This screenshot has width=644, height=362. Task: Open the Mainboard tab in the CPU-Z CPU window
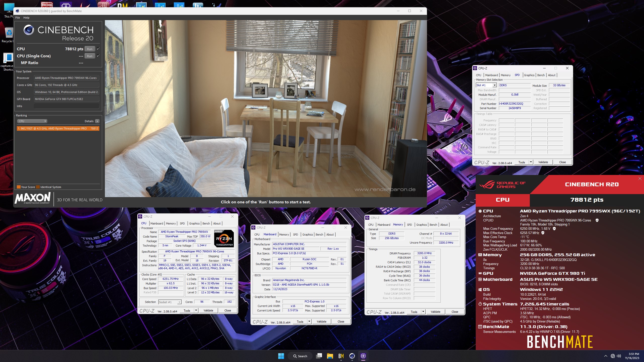156,223
